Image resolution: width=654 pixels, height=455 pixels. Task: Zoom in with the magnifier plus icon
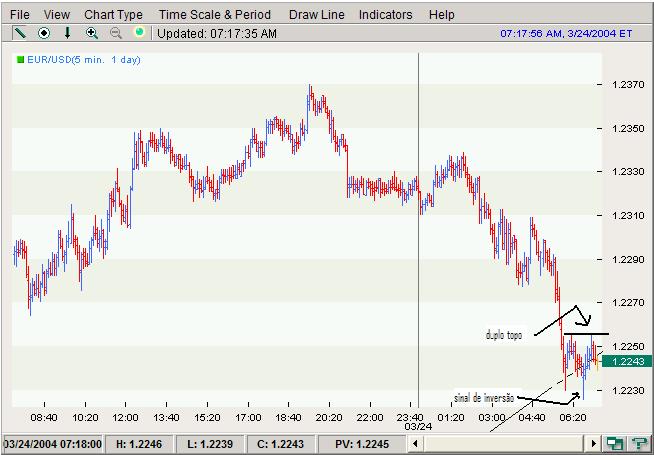[92, 33]
